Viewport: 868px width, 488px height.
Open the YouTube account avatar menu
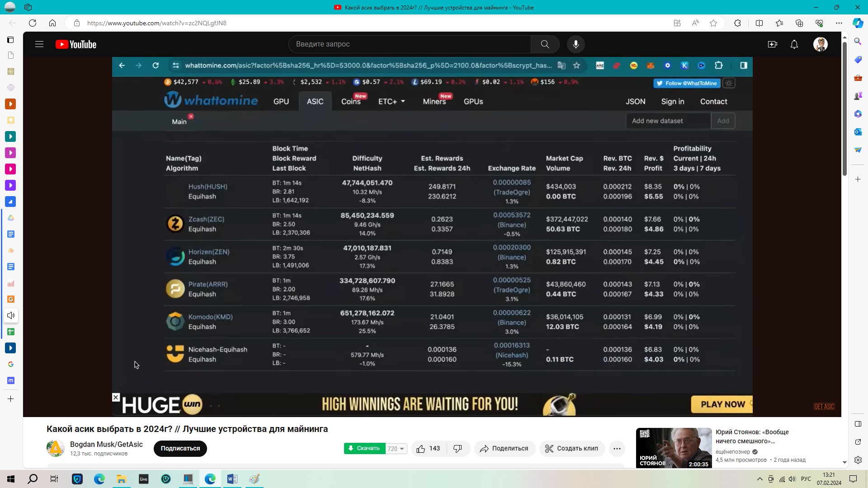820,44
